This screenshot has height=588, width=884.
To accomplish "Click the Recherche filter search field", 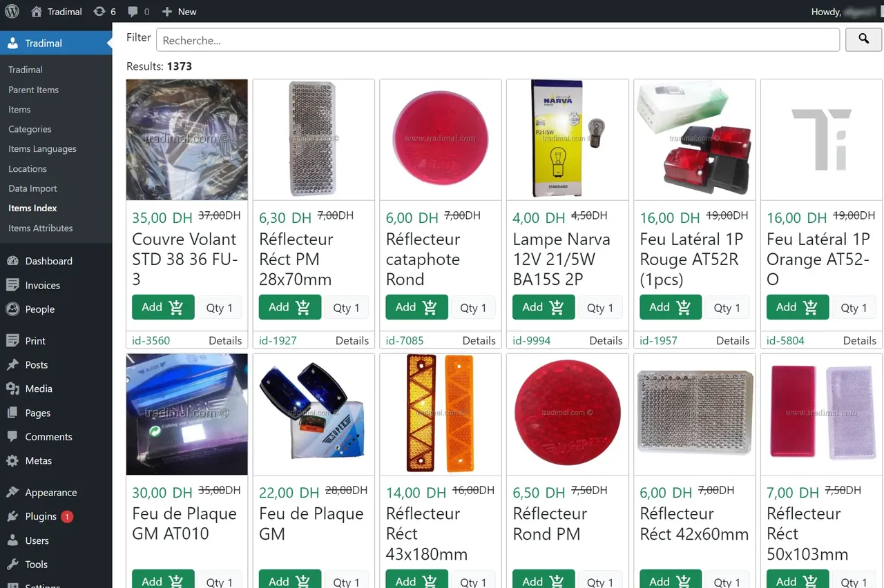I will pyautogui.click(x=497, y=40).
